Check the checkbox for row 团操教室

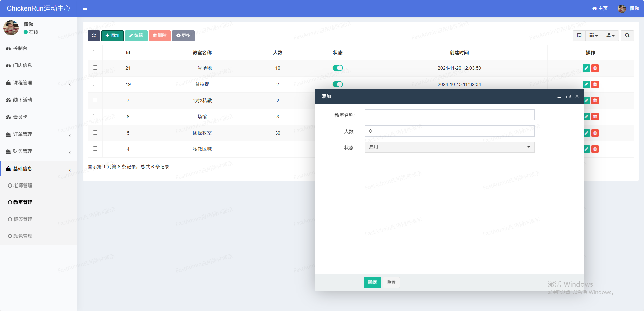tap(95, 133)
